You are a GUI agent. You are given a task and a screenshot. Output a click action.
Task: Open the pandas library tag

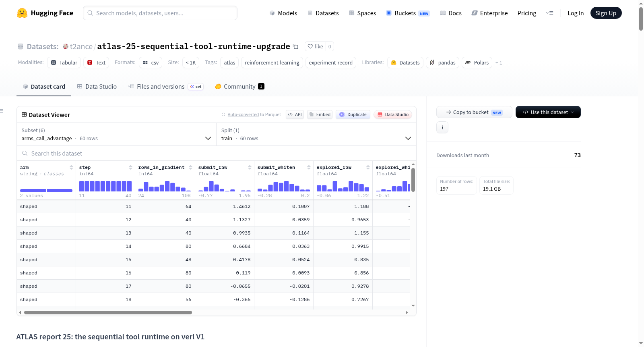[x=442, y=62]
